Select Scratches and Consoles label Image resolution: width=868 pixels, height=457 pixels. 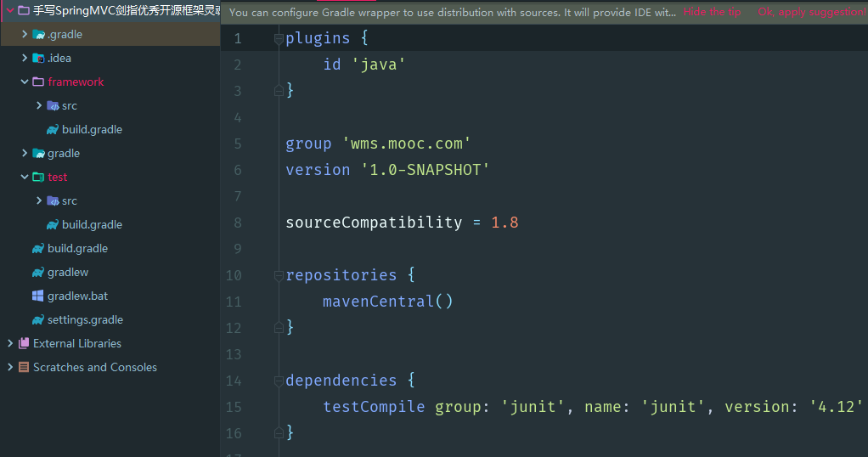point(94,367)
